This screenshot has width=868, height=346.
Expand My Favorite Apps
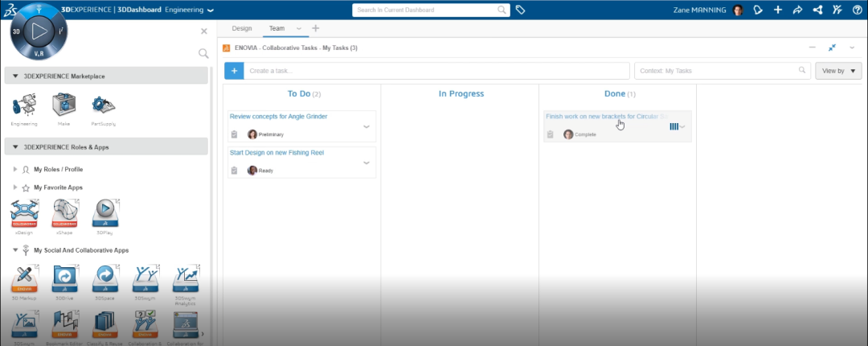[15, 187]
